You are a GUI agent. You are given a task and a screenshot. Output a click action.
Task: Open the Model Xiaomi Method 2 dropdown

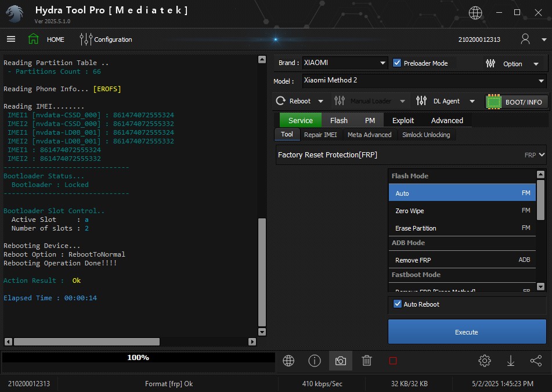coord(424,81)
